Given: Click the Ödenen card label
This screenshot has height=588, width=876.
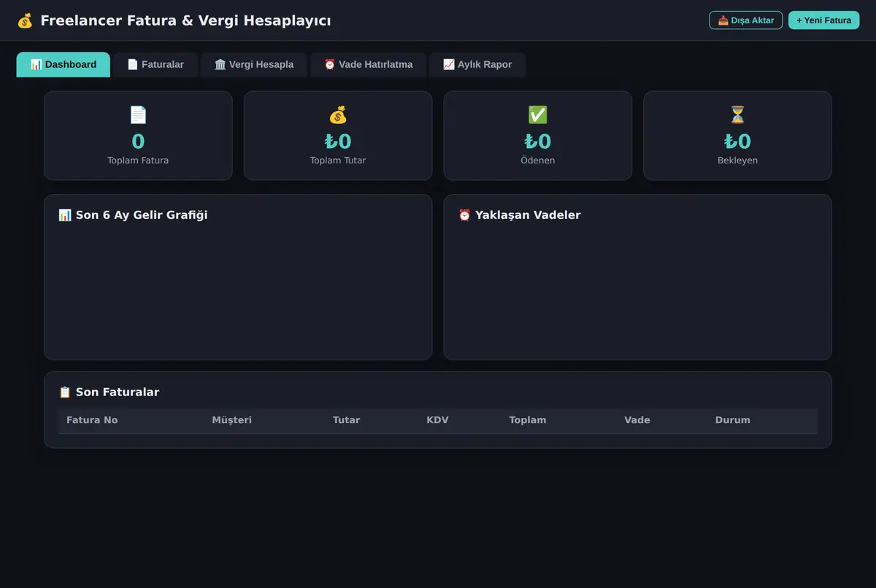Looking at the screenshot, I should coord(538,160).
